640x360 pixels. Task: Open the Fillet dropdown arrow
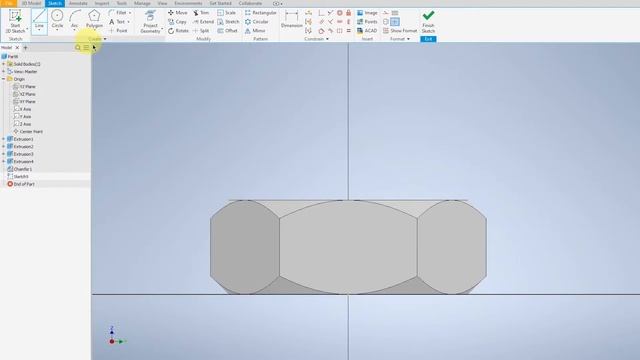click(130, 13)
